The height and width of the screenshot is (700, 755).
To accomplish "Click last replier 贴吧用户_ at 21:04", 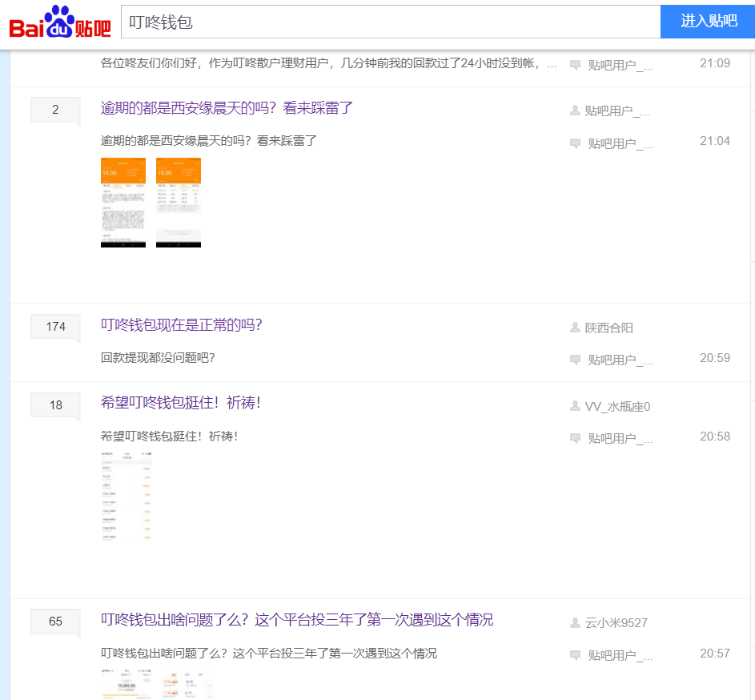I will click(620, 143).
